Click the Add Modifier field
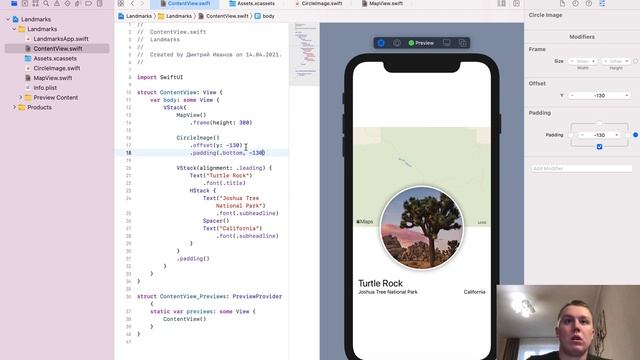Viewport: 640px width, 360px height. [x=581, y=168]
